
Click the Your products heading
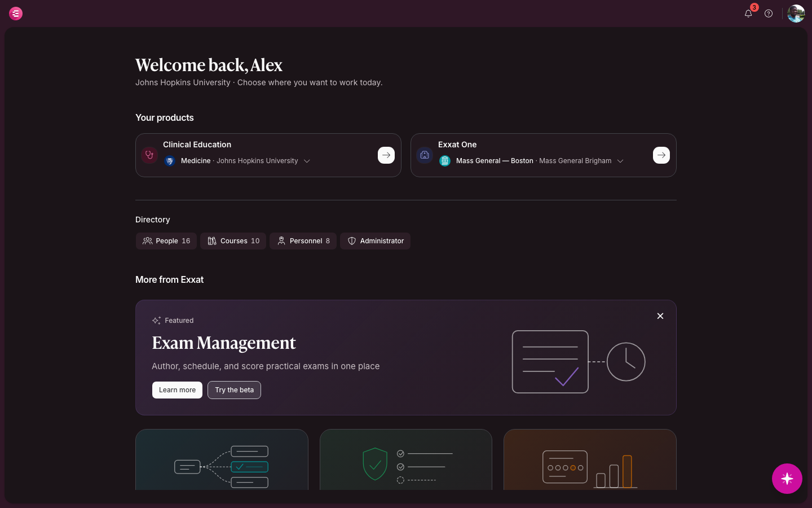tap(165, 117)
